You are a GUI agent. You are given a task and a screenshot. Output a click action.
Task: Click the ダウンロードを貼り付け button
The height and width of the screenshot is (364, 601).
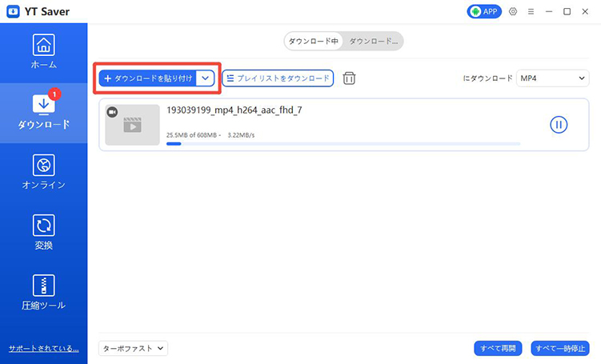147,78
